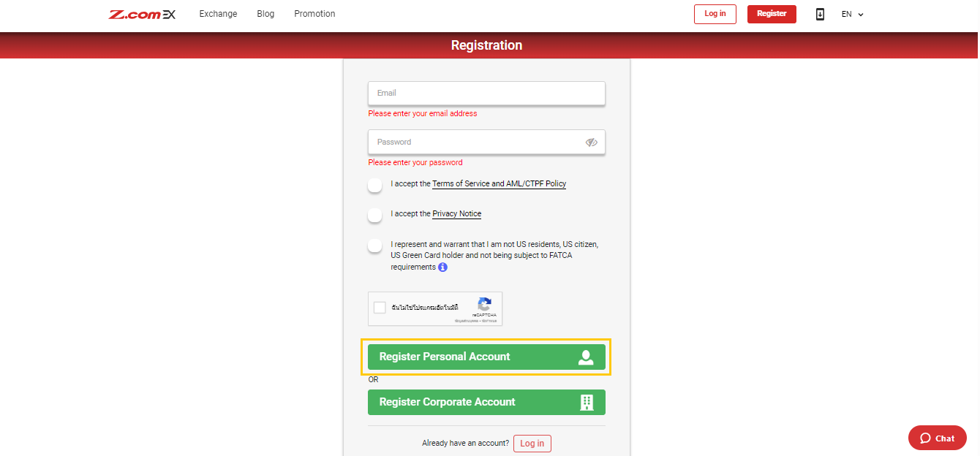The height and width of the screenshot is (456, 980).
Task: Click the reCAPTCHA logo
Action: [x=483, y=304]
